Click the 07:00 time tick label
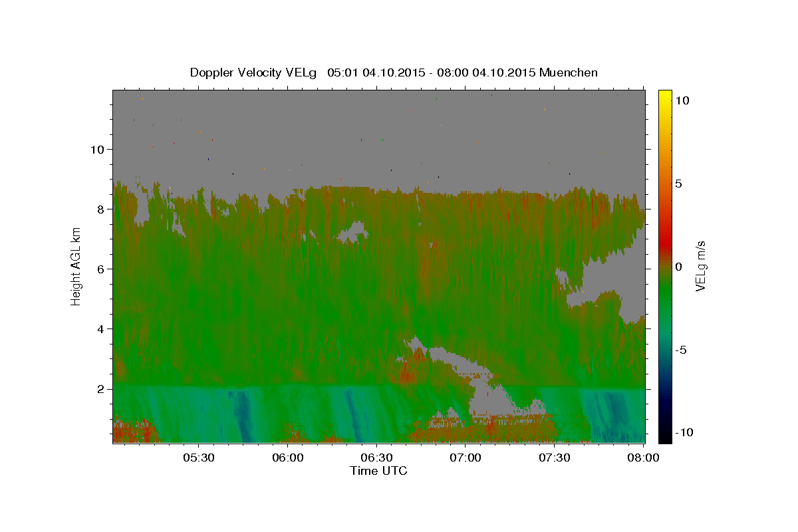 (465, 458)
